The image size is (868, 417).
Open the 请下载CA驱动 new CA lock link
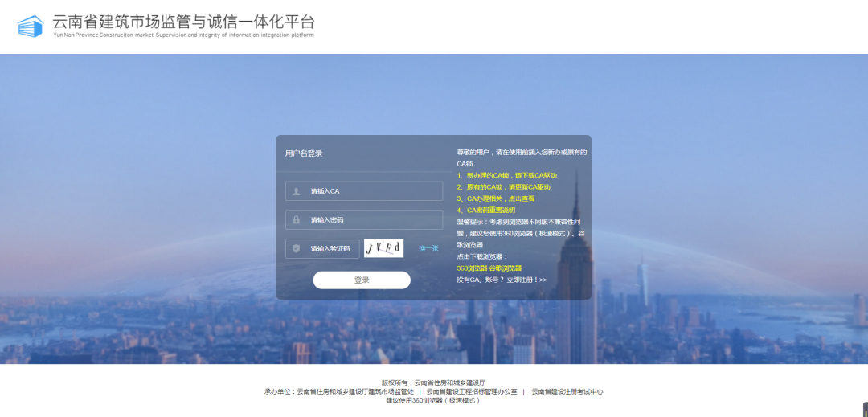506,175
